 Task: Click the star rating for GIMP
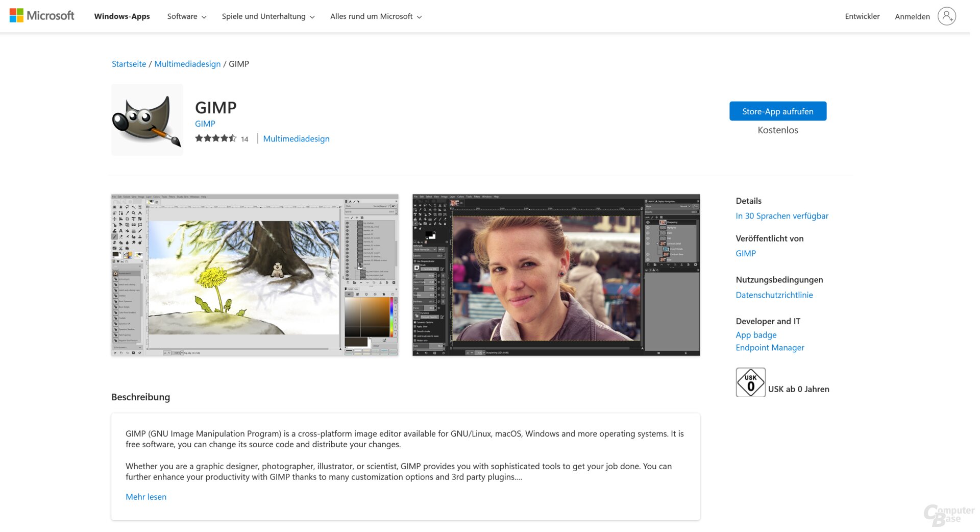click(216, 138)
